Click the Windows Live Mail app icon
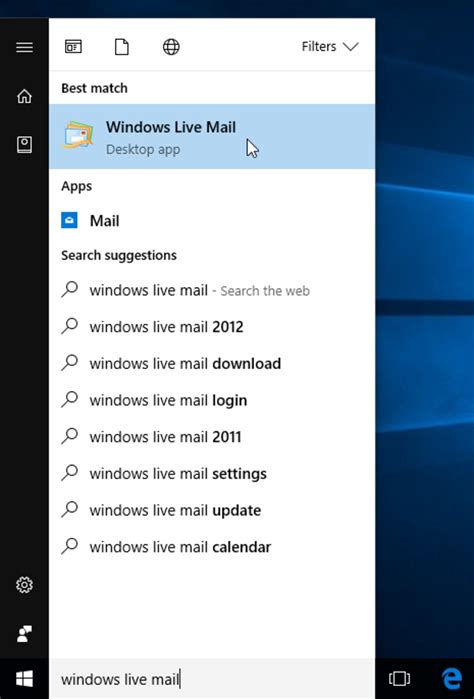This screenshot has width=474, height=699. [x=78, y=135]
